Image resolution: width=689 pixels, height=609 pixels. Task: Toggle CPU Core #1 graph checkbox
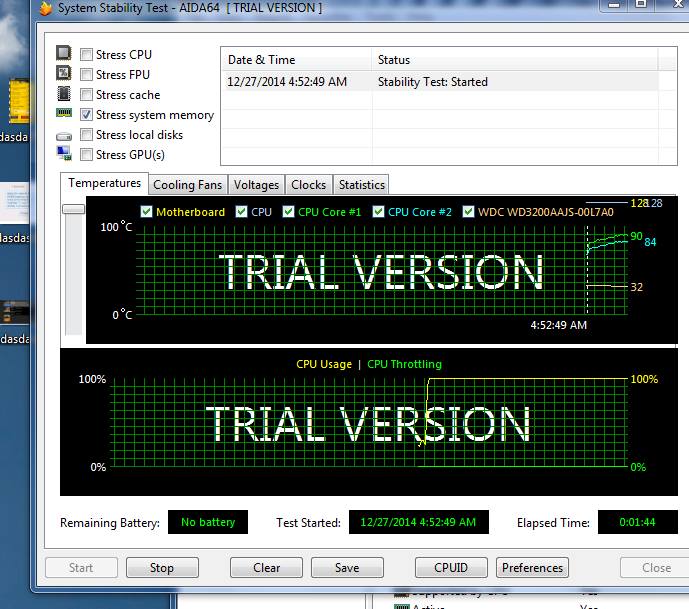288,212
